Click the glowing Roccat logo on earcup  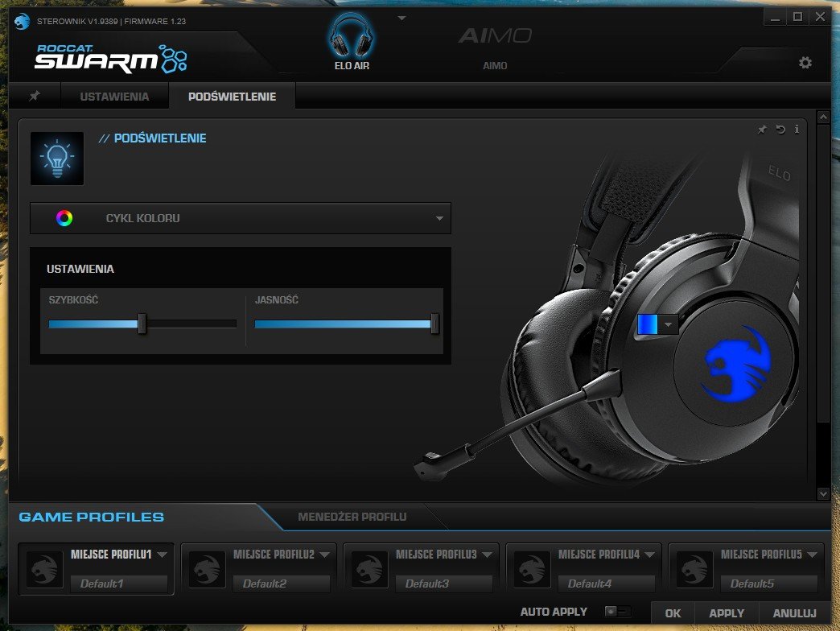click(737, 365)
